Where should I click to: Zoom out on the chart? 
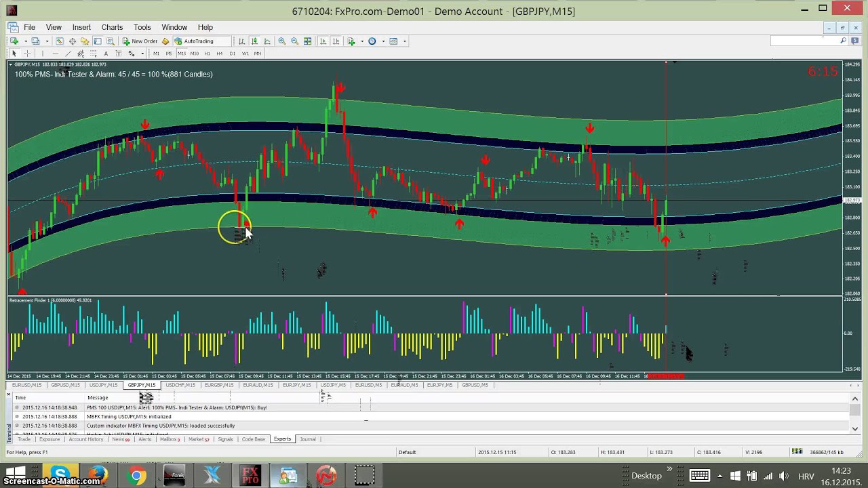coord(294,41)
